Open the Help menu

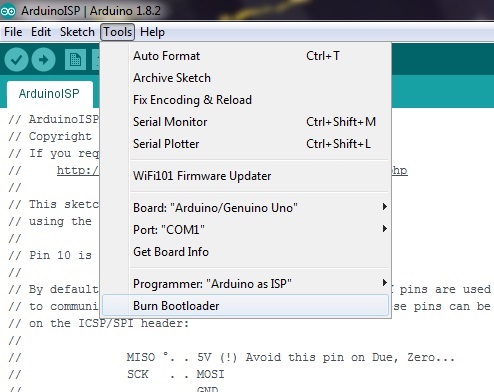[x=152, y=32]
